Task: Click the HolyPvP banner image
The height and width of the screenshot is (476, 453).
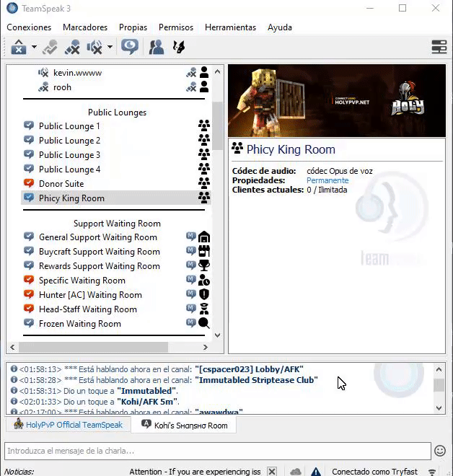Action: click(337, 101)
